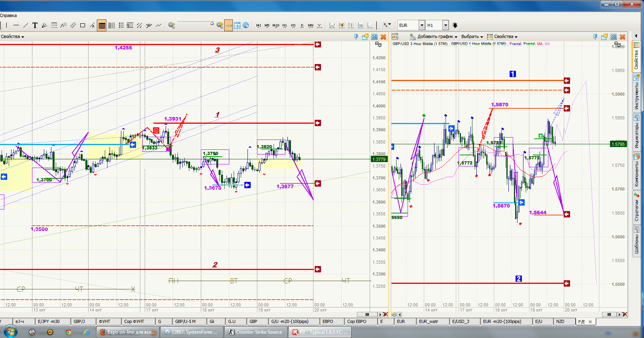The image size is (644, 338).
Task: Adjust the zoom slider handle in toolbar
Action: tap(212, 24)
